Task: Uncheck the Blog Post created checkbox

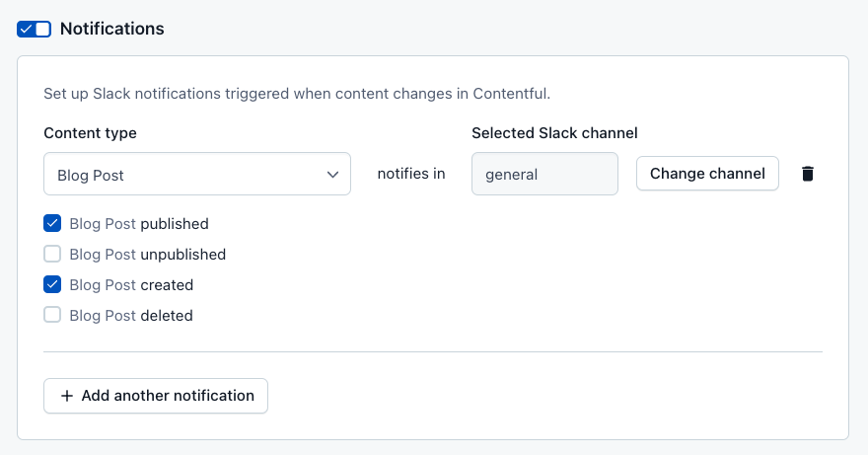Action: click(x=53, y=285)
